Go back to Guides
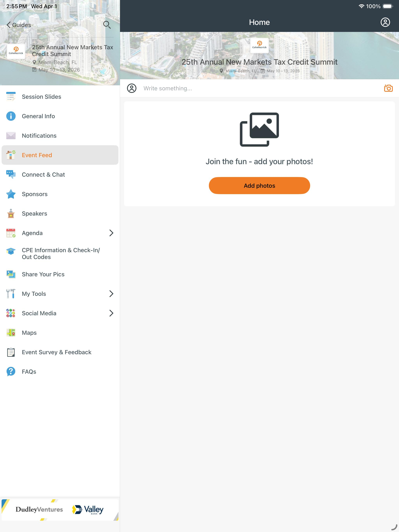The width and height of the screenshot is (399, 532). [19, 25]
